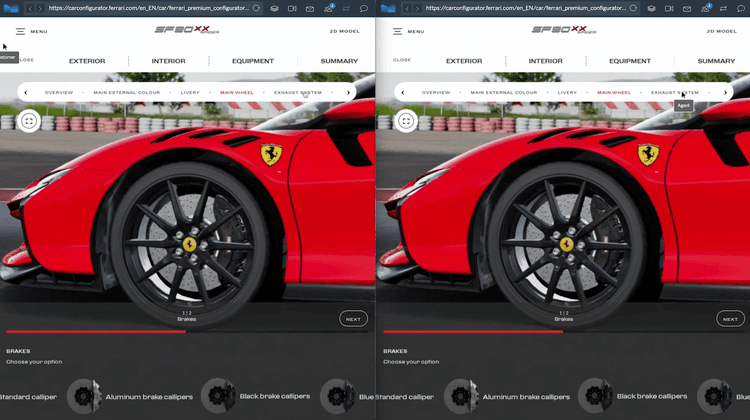Viewport: 750px width, 420px height.
Task: Open the hamburger menu in left window
Action: (20, 31)
